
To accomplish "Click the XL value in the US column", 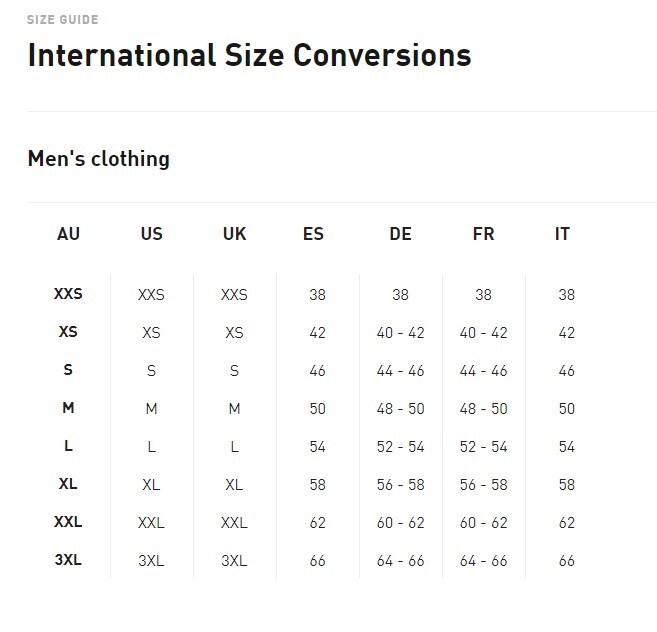I will (151, 485).
